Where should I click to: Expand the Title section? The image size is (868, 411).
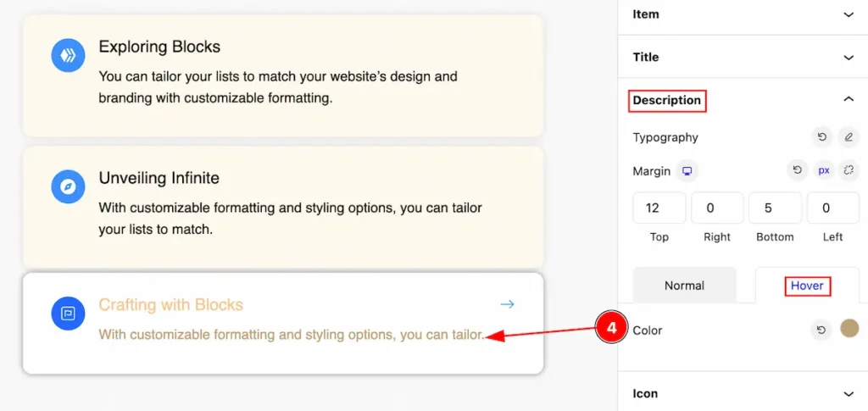(743, 57)
